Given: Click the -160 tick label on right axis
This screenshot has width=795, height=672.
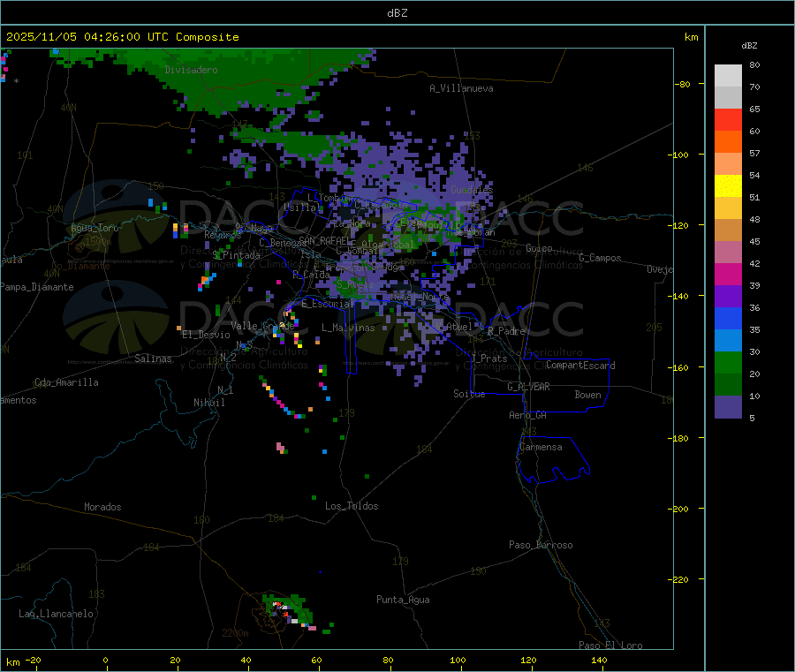Looking at the screenshot, I should (x=677, y=367).
